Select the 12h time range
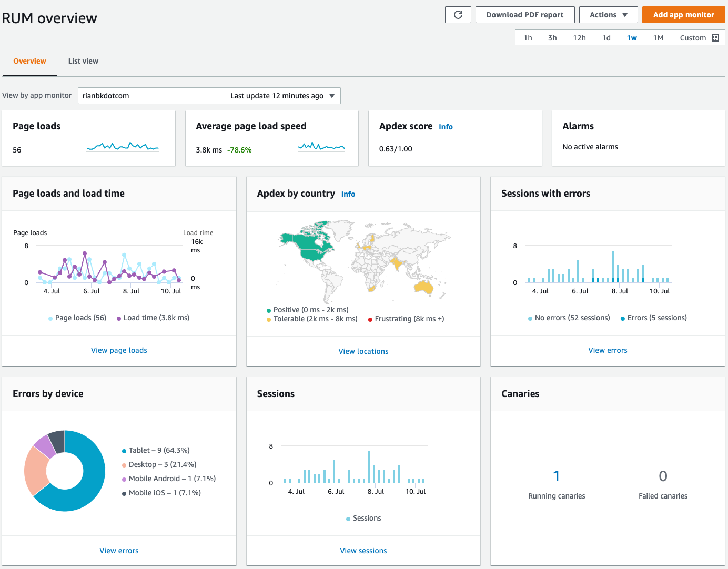The image size is (728, 569). click(x=579, y=38)
